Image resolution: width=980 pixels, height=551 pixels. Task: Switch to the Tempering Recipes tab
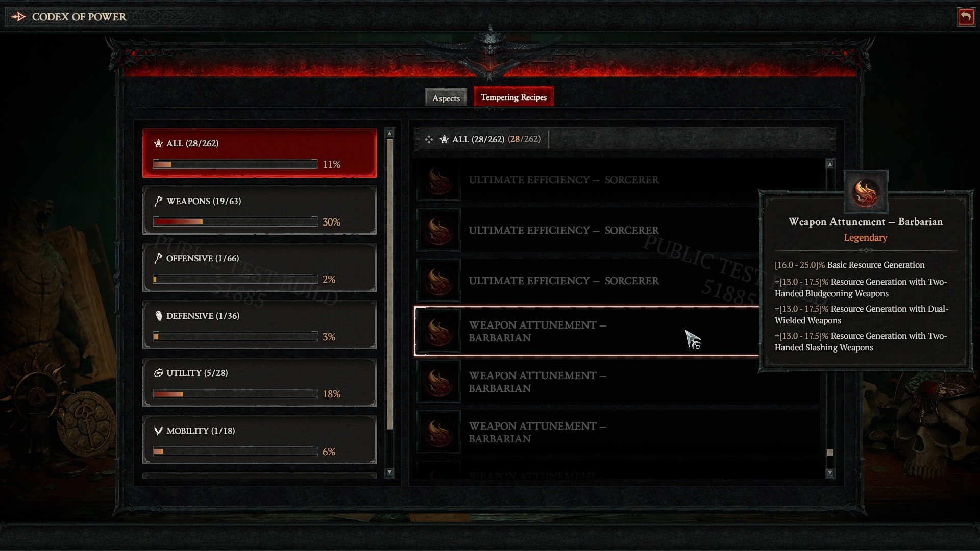coord(512,97)
